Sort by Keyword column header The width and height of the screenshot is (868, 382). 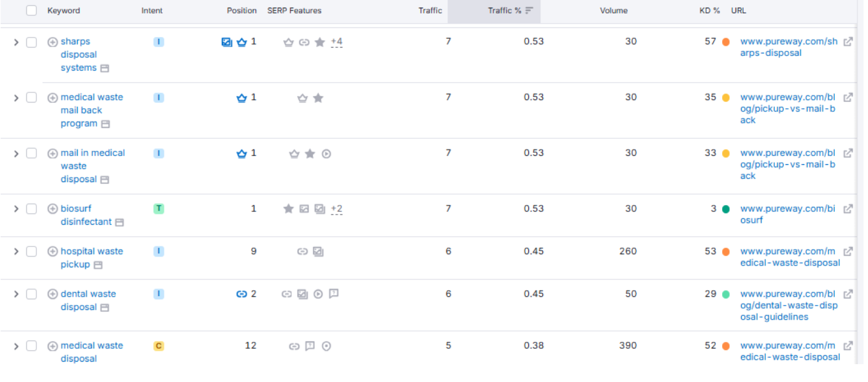(64, 11)
